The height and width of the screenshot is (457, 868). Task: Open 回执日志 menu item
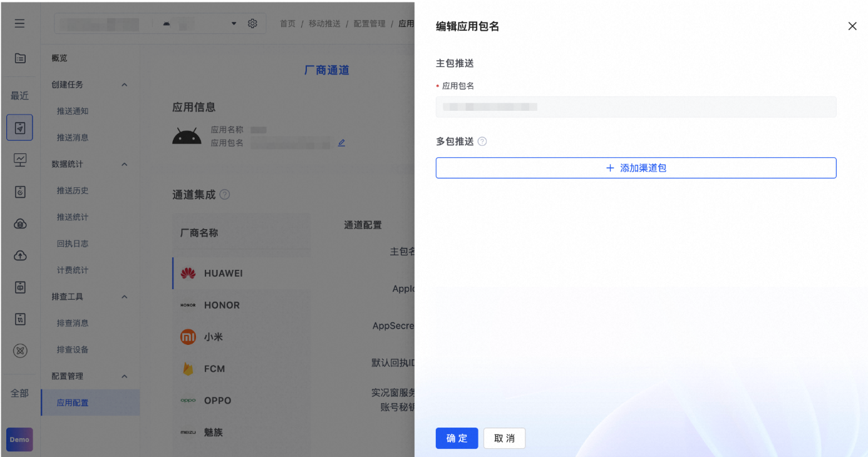[x=73, y=244]
